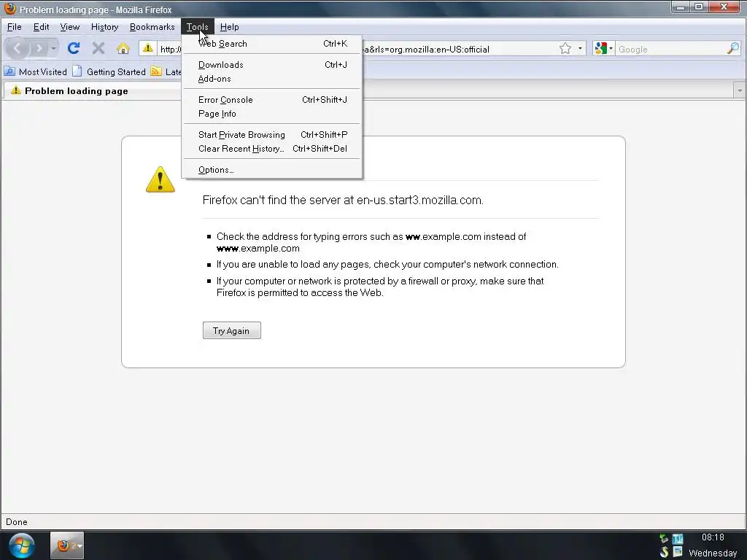The height and width of the screenshot is (560, 747).
Task: Open the search engine selection dropdown
Action: click(x=611, y=49)
